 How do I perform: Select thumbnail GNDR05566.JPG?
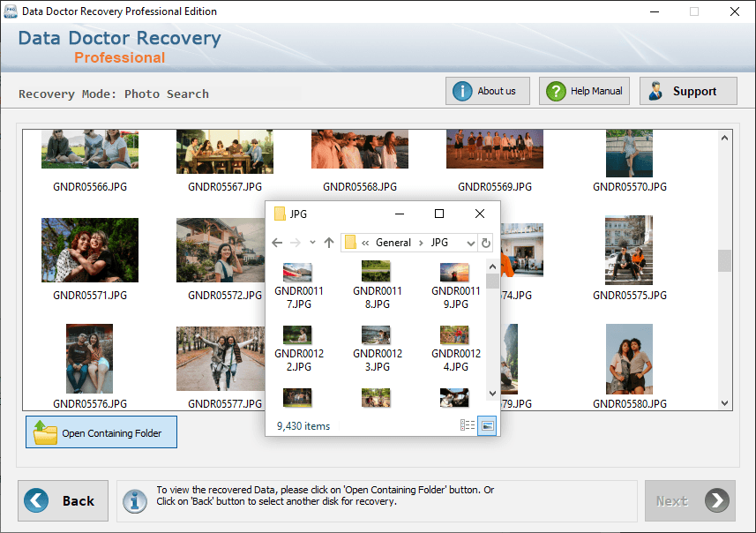[90, 149]
